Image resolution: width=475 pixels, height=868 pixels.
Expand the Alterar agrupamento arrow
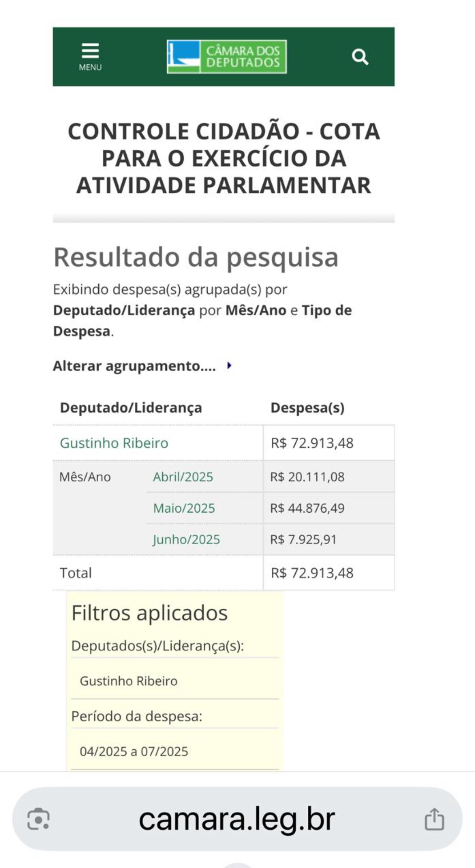coord(229,366)
